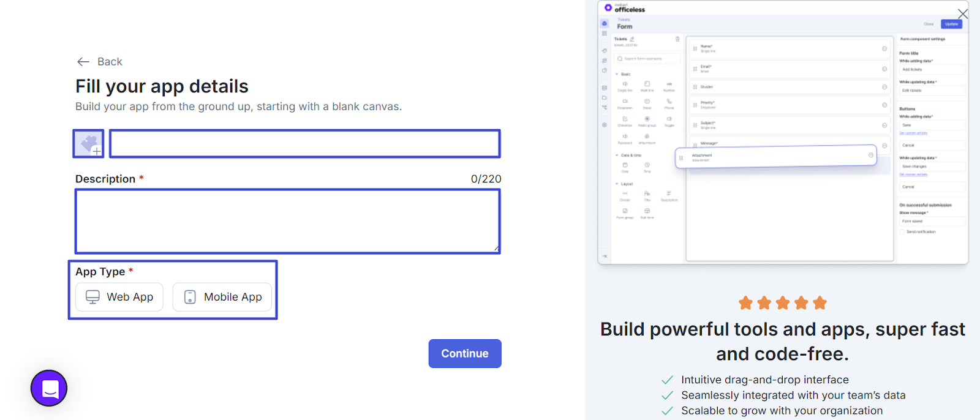Open the app icon picker

point(89,144)
